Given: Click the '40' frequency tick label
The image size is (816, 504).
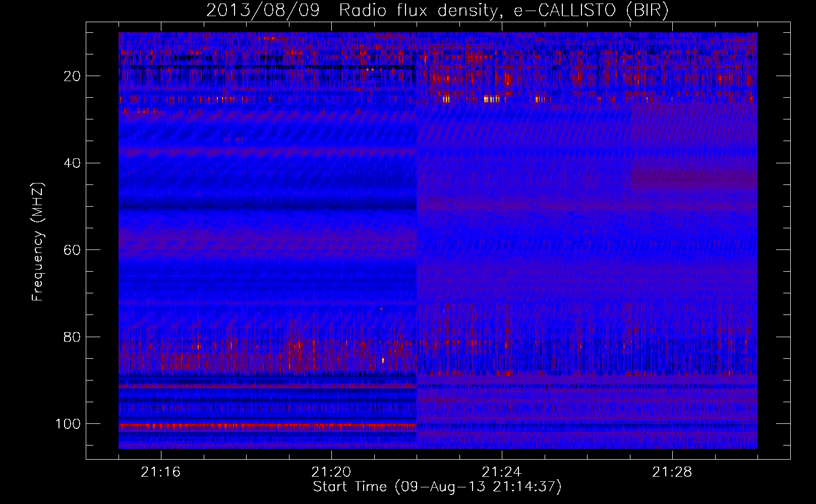Looking at the screenshot, I should (x=72, y=163).
